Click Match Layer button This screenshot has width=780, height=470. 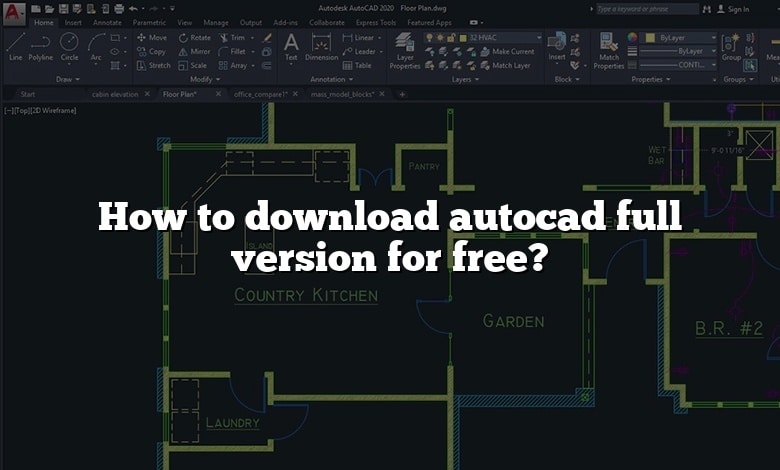(x=506, y=65)
